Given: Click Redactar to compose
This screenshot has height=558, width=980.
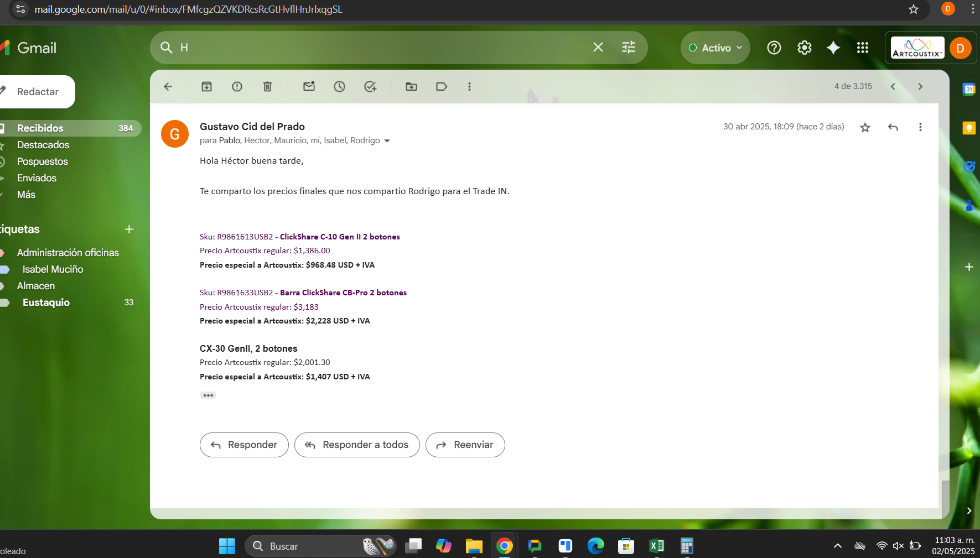Looking at the screenshot, I should coord(38,92).
